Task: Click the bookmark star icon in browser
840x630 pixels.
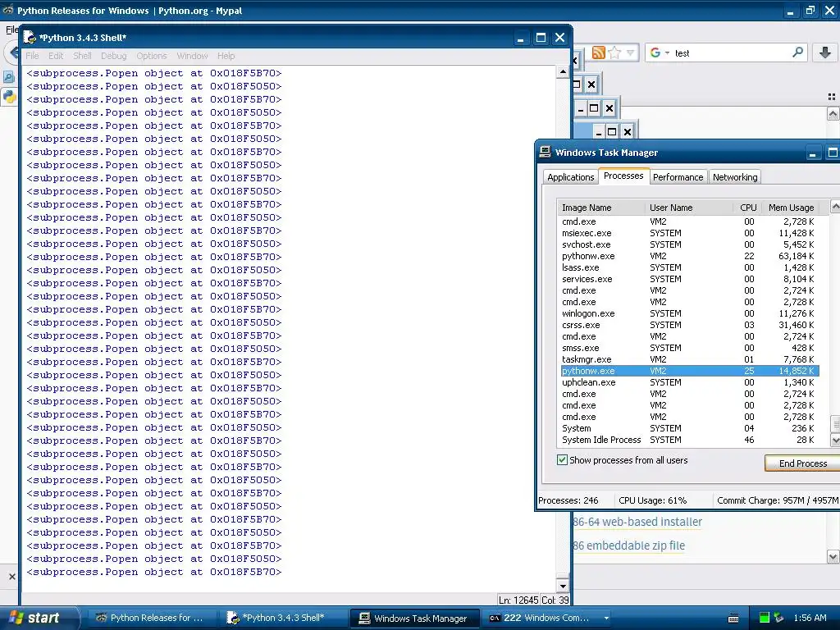Action: coord(614,52)
